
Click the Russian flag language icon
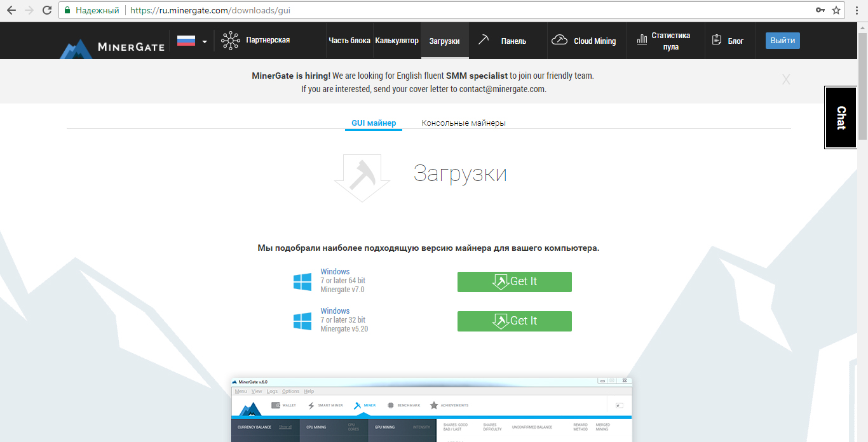[x=186, y=41]
